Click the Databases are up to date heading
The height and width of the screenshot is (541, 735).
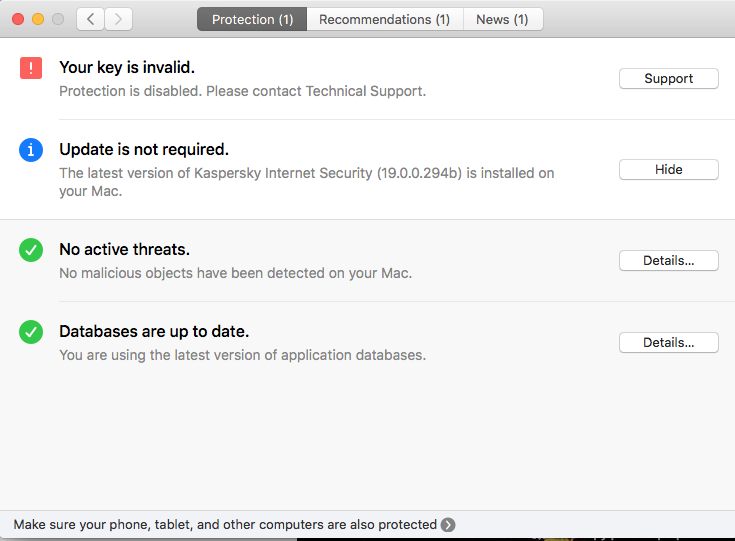(154, 331)
